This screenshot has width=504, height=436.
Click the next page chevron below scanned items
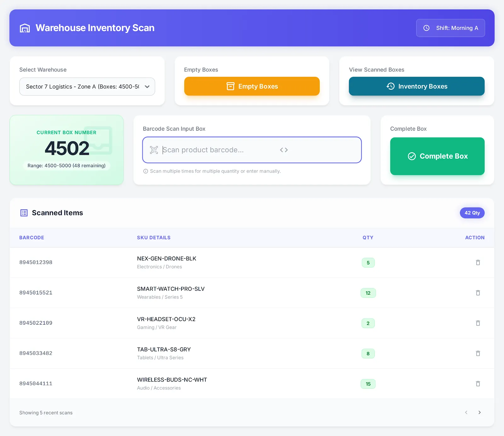click(480, 412)
